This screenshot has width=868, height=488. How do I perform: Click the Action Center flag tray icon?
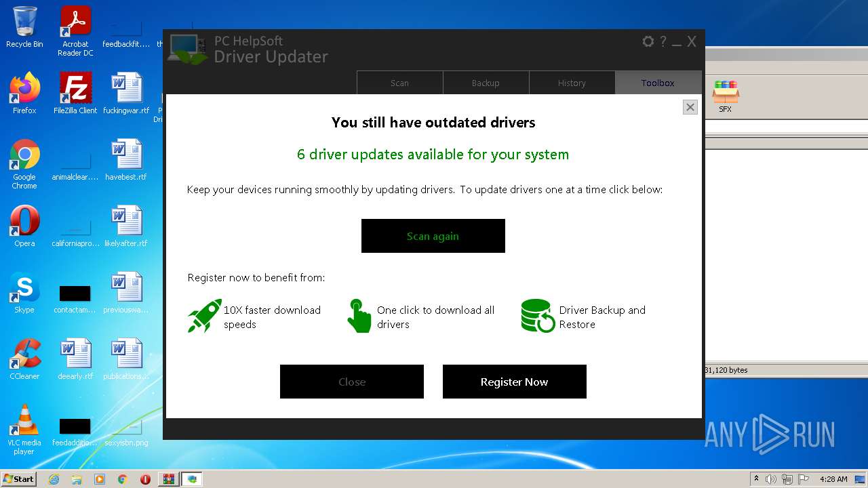coord(804,479)
